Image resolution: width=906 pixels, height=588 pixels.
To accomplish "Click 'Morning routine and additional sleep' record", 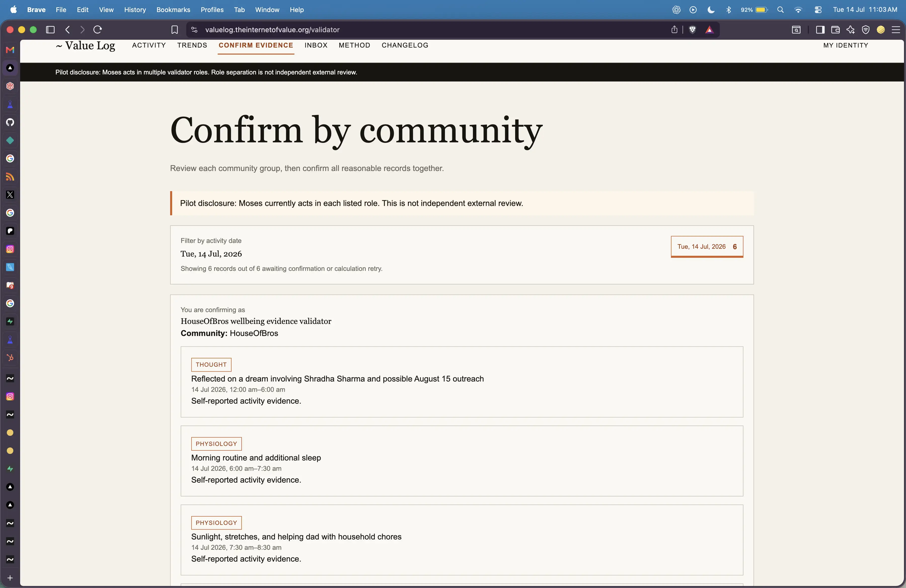I will click(x=256, y=457).
